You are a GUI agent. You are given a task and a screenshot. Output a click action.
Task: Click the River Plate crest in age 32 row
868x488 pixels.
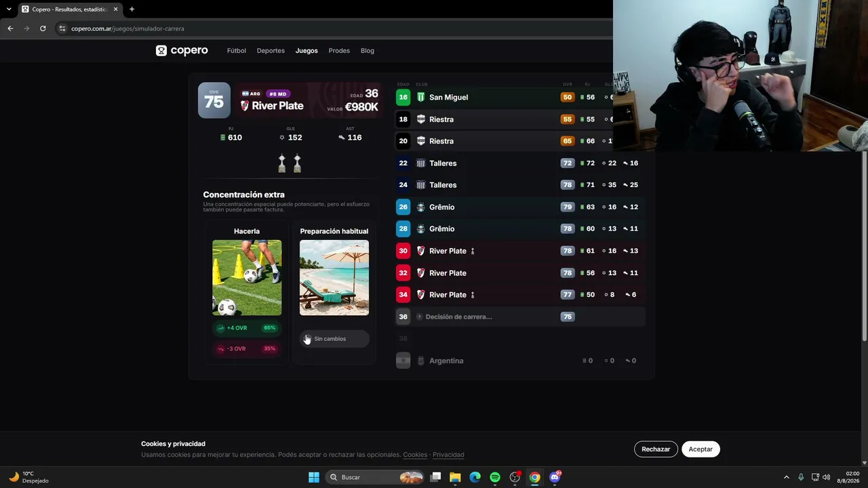[x=420, y=273]
